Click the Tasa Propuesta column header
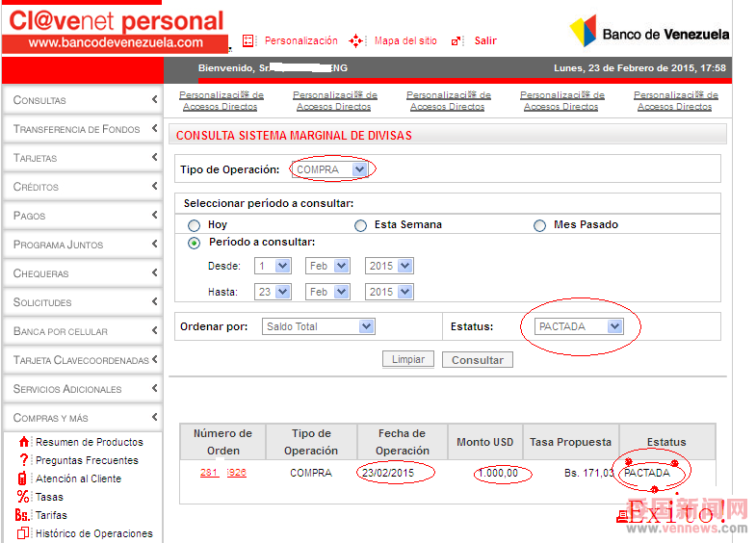 571,442
